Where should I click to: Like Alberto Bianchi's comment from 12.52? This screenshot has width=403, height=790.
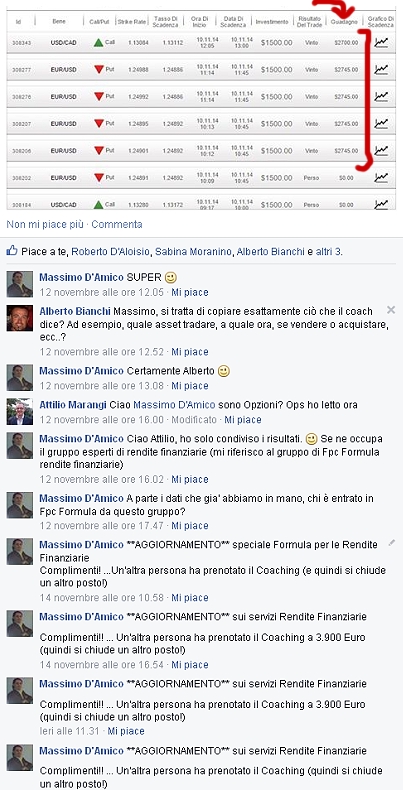pyautogui.click(x=190, y=352)
